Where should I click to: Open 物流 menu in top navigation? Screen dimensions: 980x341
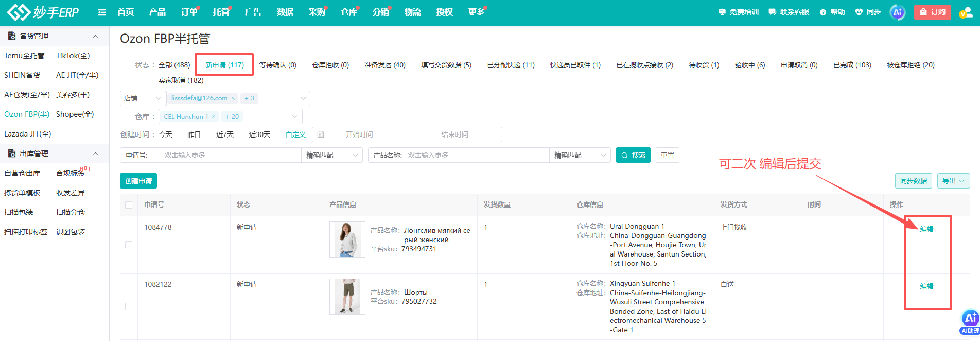click(413, 12)
